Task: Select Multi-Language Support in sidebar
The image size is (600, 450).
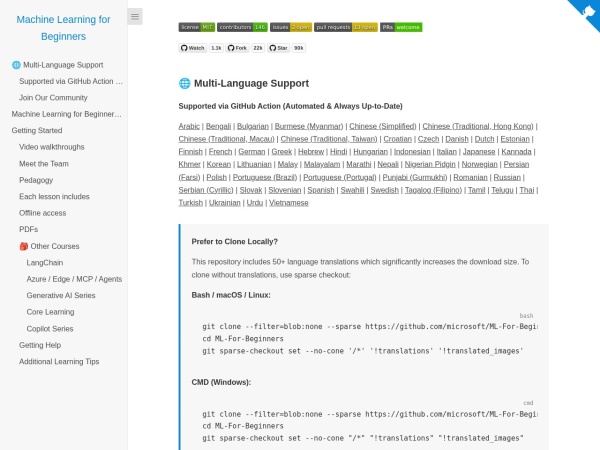Action: [x=57, y=65]
